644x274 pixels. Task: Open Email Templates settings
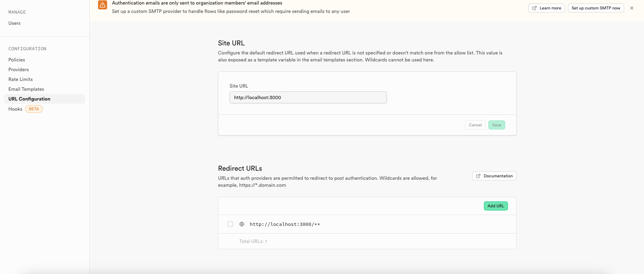click(26, 89)
